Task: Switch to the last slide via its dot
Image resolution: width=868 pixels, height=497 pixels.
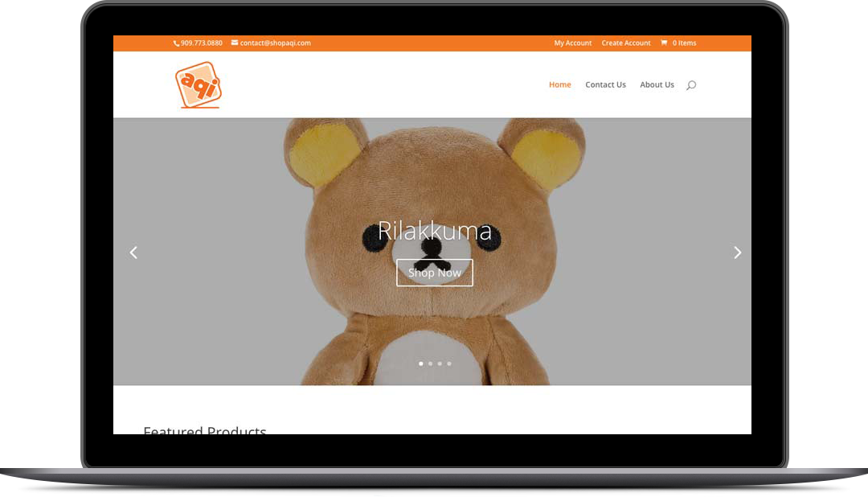Action: click(x=448, y=364)
